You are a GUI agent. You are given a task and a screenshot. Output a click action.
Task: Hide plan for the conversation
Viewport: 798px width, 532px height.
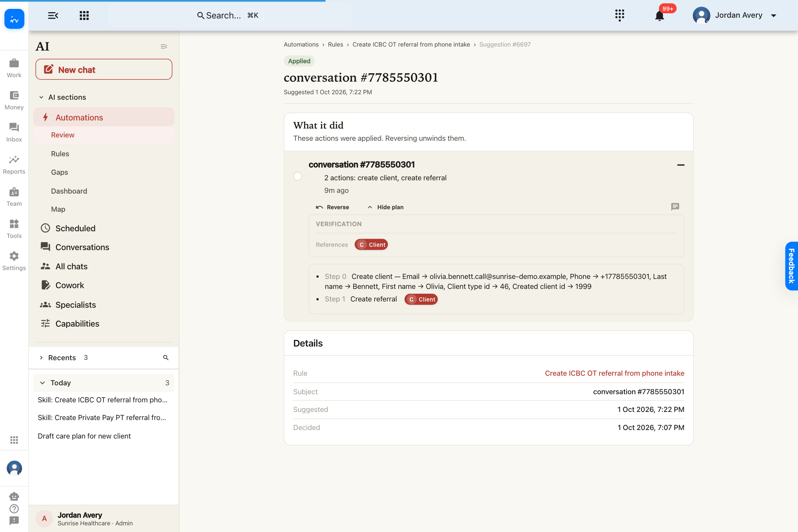tap(385, 207)
